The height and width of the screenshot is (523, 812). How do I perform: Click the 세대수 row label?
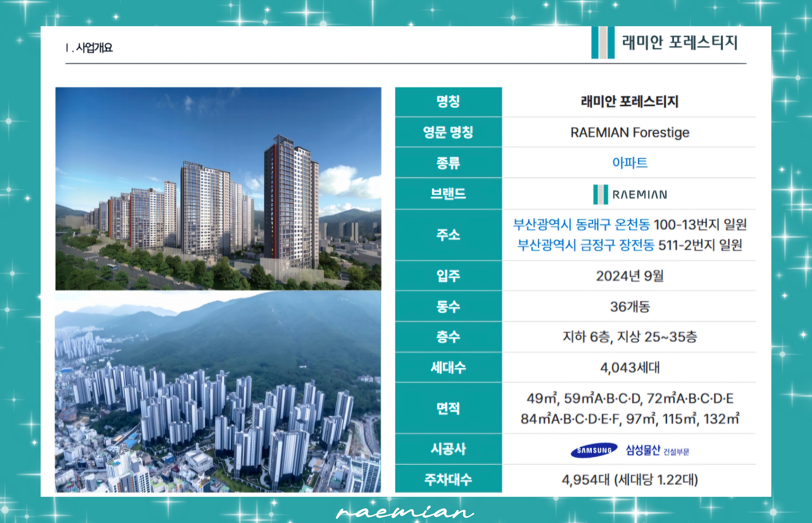pyautogui.click(x=448, y=368)
